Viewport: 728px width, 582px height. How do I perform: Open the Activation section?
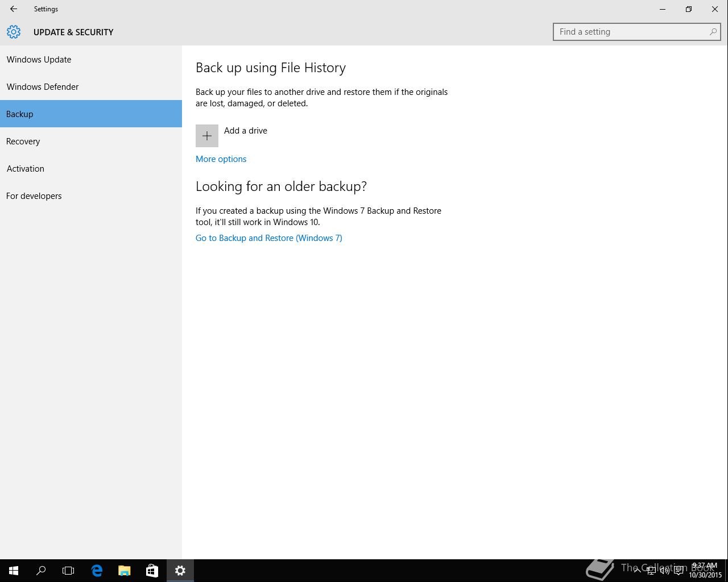91,168
